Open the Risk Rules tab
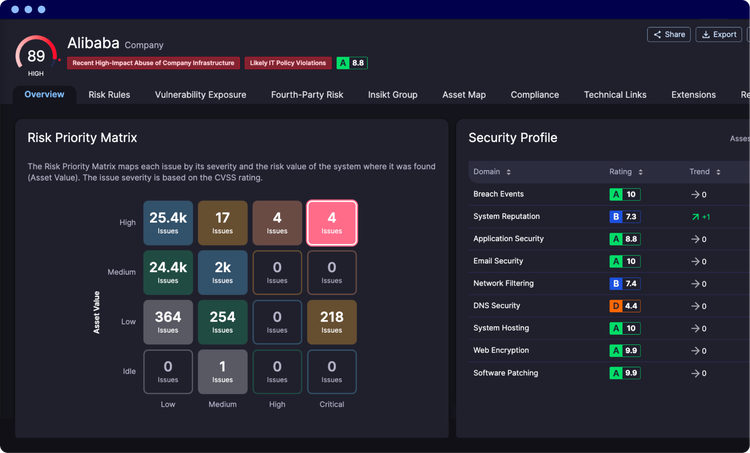750x453 pixels. 109,95
